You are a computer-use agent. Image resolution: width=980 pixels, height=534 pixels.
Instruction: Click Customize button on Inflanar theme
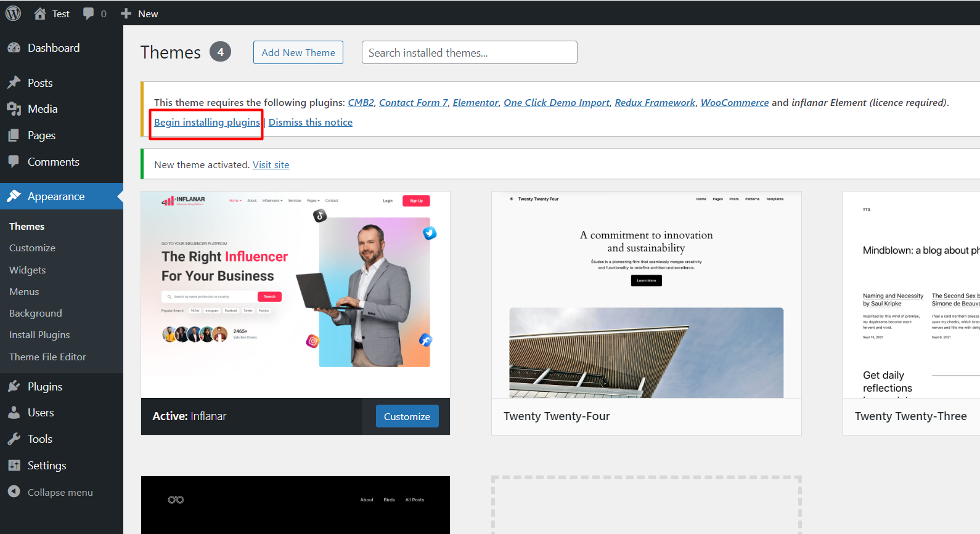[407, 416]
